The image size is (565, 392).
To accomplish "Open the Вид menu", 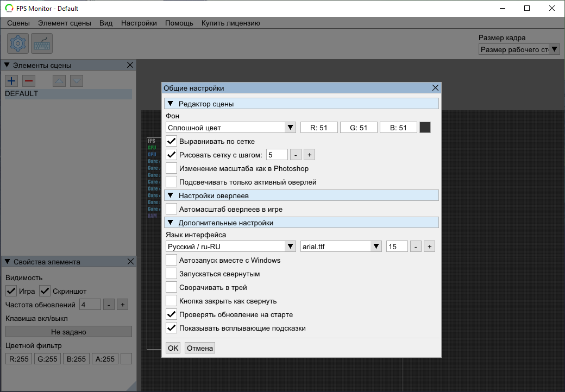I will (x=106, y=23).
